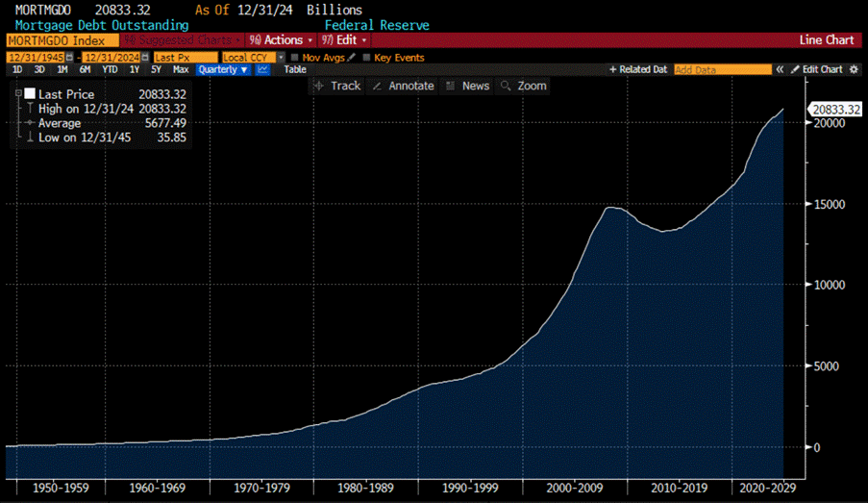Click the 1950-1959 axis label
The image size is (868, 503).
[61, 488]
